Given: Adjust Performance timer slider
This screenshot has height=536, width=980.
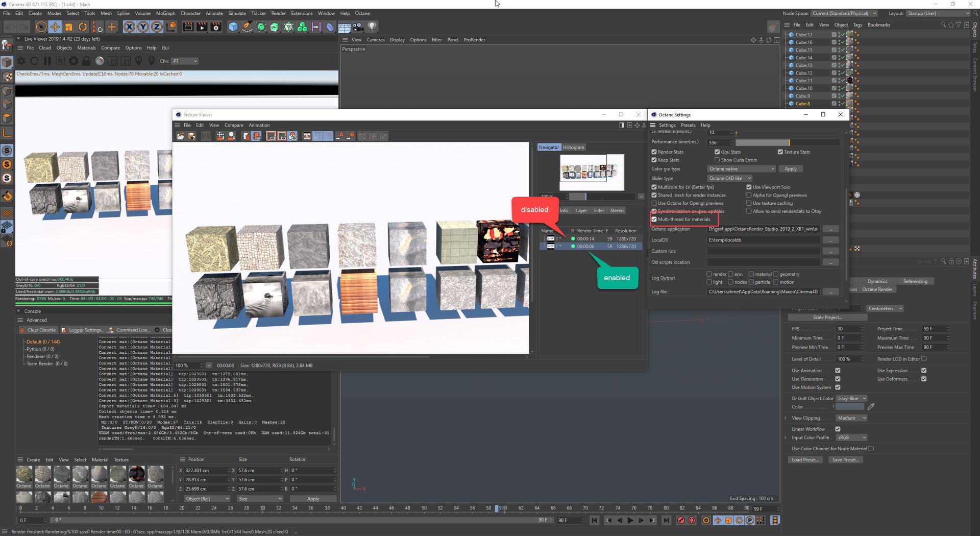Looking at the screenshot, I should click(787, 143).
